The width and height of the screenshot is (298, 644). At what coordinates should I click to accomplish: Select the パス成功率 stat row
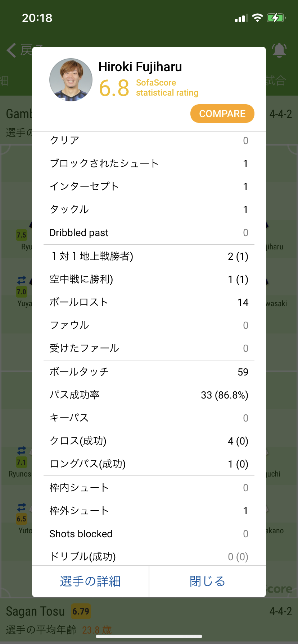(x=149, y=395)
